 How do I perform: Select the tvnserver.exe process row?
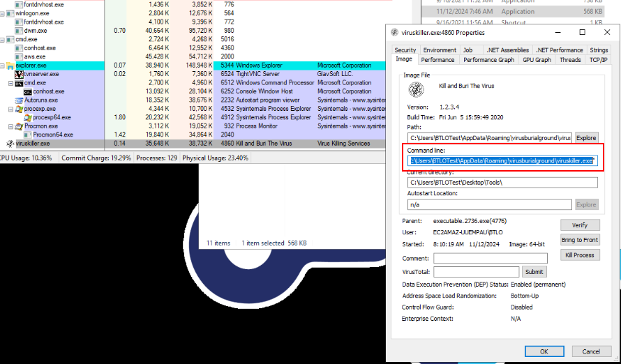193,75
